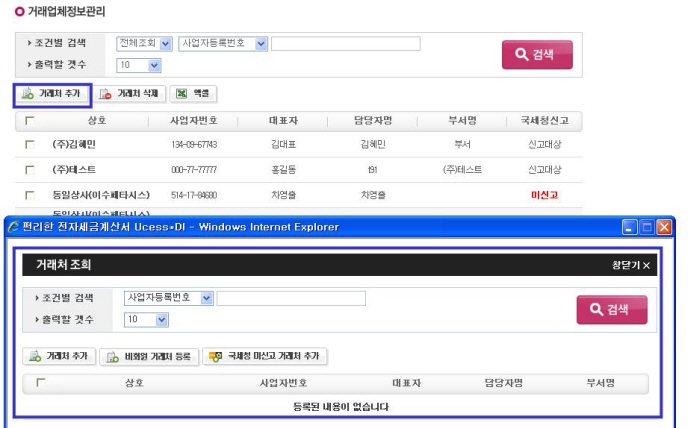
Task: Click 거래처 추가 in popup window
Action: pyautogui.click(x=59, y=356)
